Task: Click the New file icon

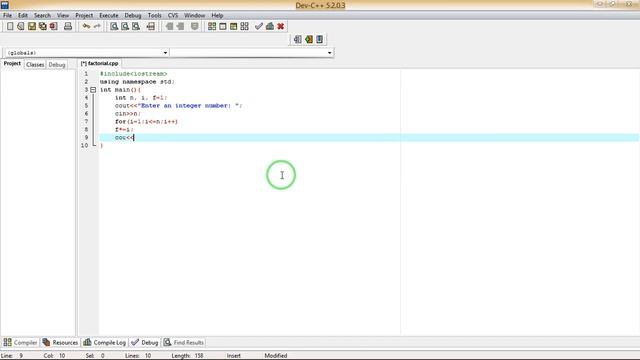Action: 10,27
